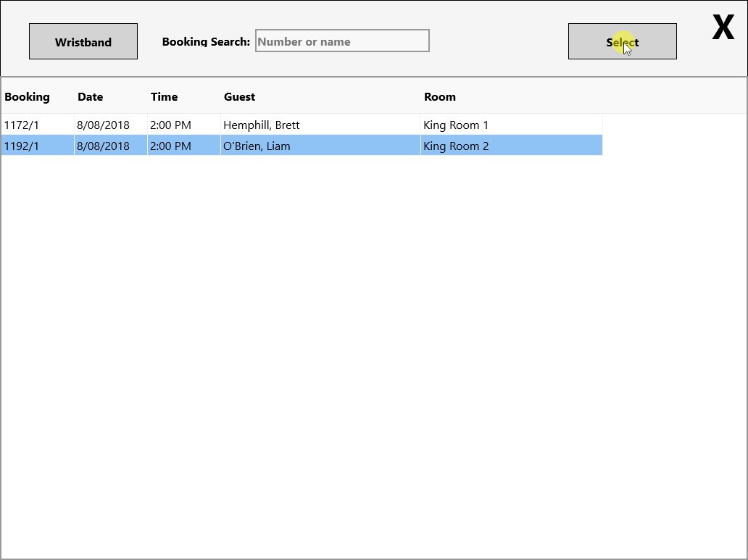Select booking 1172/1 cell
Screen dimensions: 748x560
pyautogui.click(x=38, y=125)
